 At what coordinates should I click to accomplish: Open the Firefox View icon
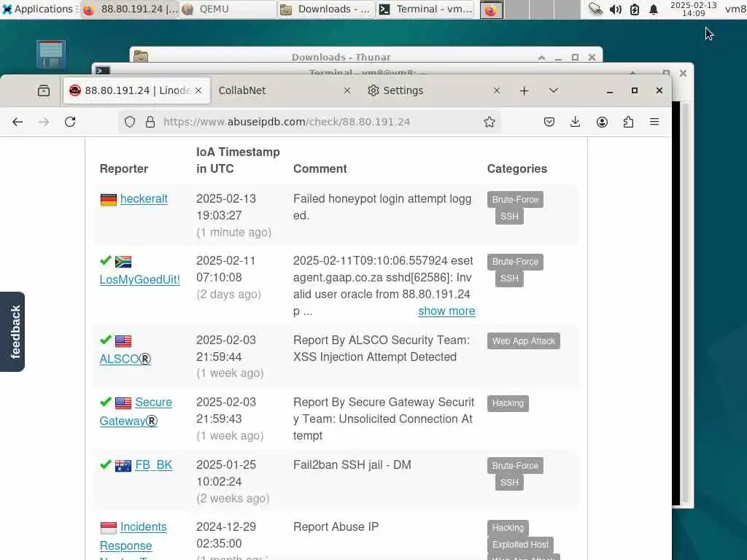pos(44,90)
